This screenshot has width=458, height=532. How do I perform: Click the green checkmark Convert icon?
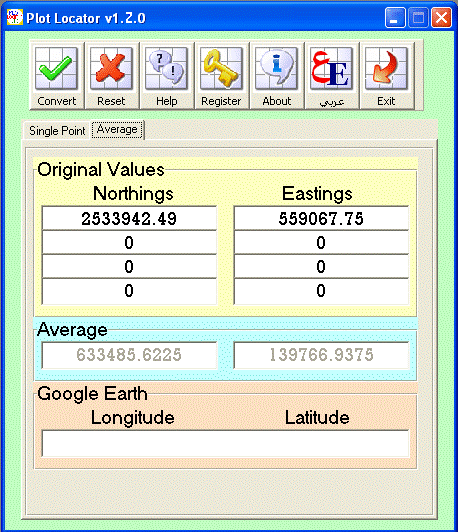coord(56,69)
